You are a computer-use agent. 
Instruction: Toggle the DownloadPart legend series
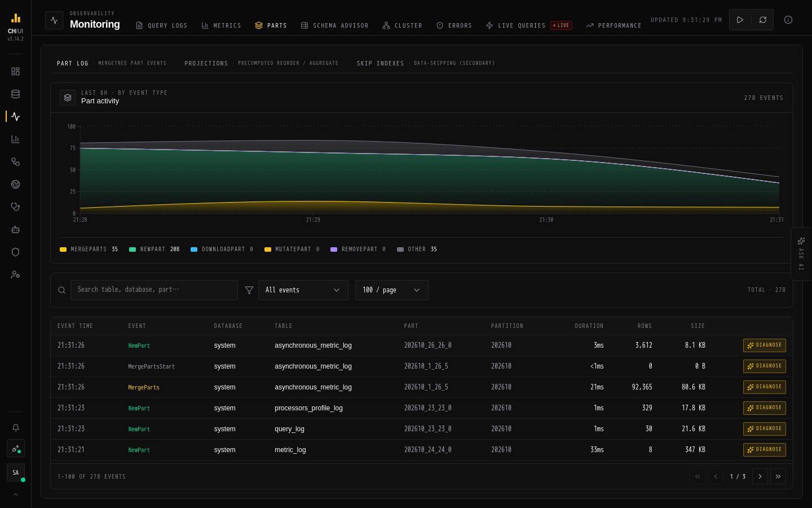[222, 249]
